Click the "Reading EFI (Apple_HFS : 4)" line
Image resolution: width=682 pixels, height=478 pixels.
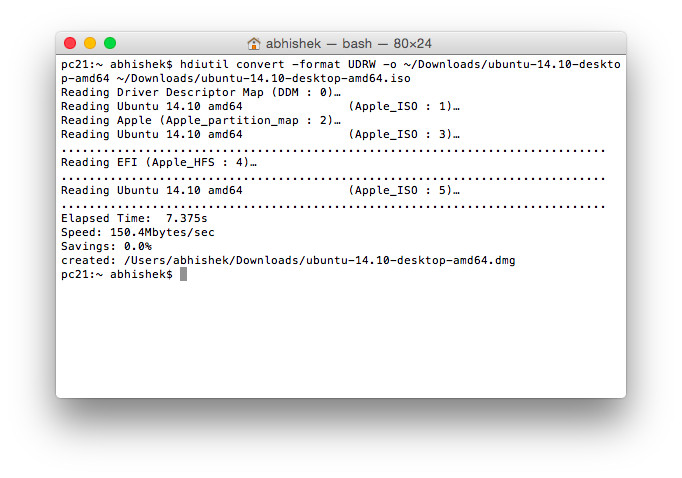point(160,162)
